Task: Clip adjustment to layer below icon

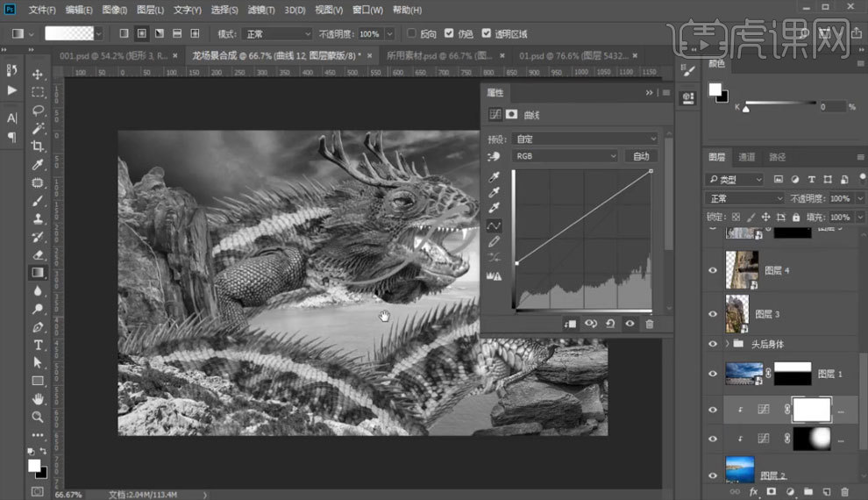Action: pos(570,324)
